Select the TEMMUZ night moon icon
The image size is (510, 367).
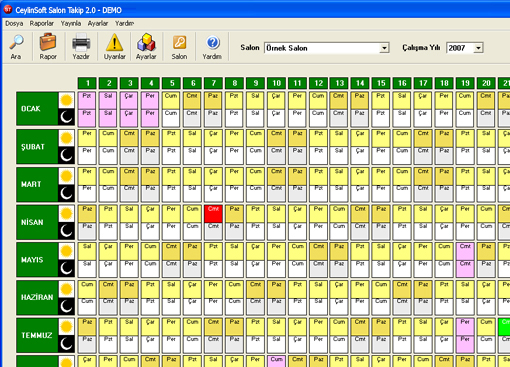(x=66, y=344)
